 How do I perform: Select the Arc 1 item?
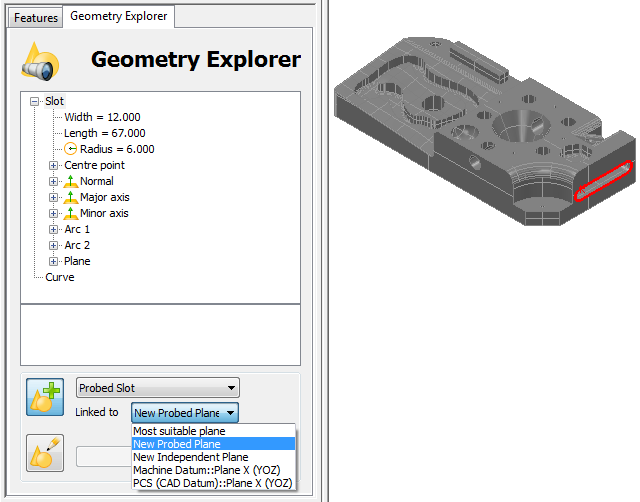tap(77, 229)
